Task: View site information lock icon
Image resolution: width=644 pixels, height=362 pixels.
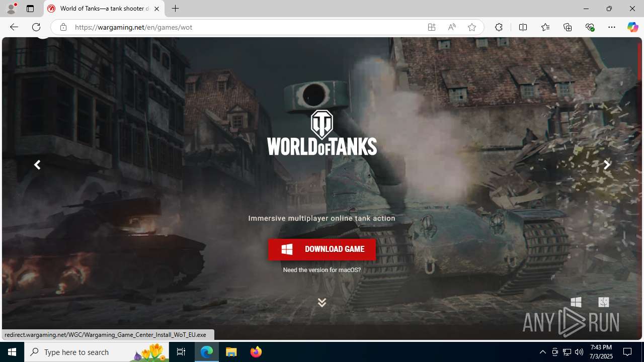Action: [x=63, y=27]
